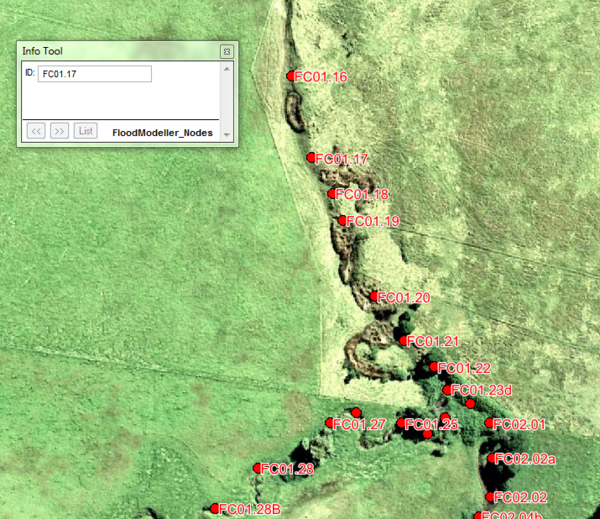
Task: Click the FC01.20 red node dot
Action: (374, 297)
